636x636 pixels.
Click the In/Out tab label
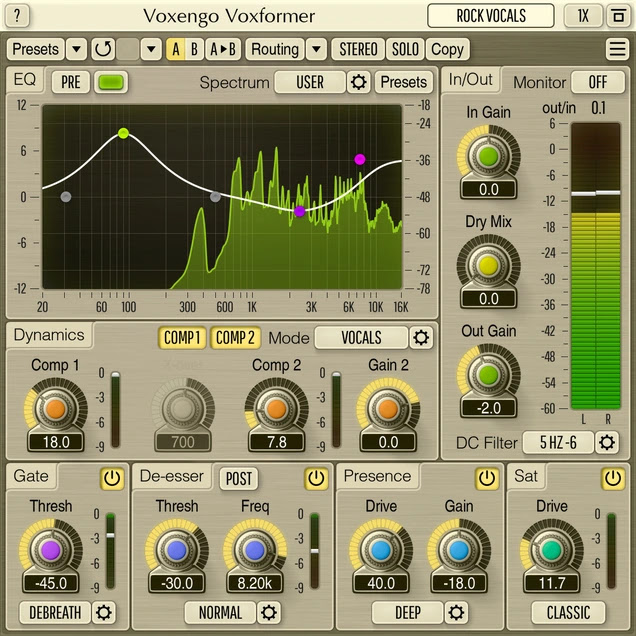pyautogui.click(x=471, y=80)
